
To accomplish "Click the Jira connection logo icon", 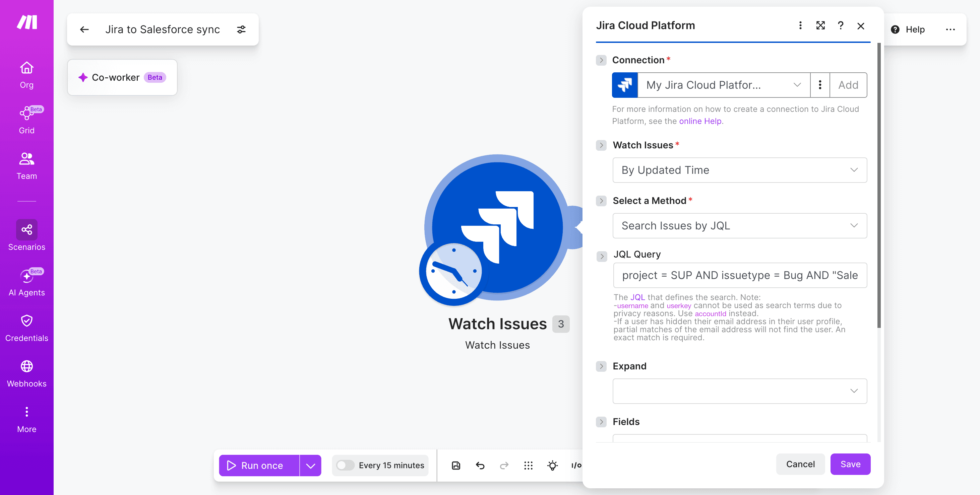I will tap(625, 85).
